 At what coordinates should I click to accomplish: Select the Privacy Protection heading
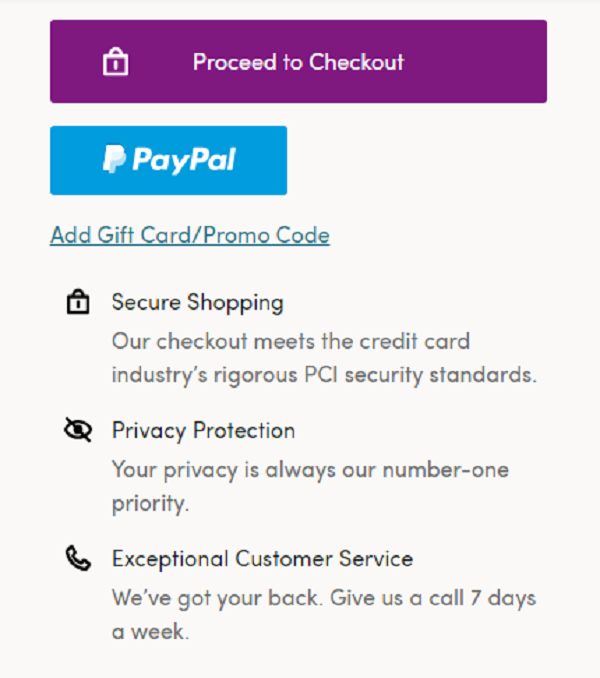click(203, 431)
